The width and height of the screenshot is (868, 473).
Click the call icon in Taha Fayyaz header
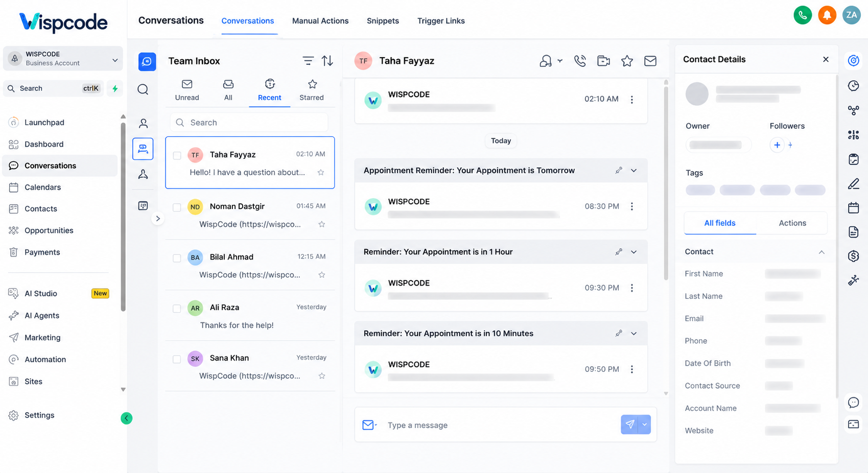(x=580, y=61)
